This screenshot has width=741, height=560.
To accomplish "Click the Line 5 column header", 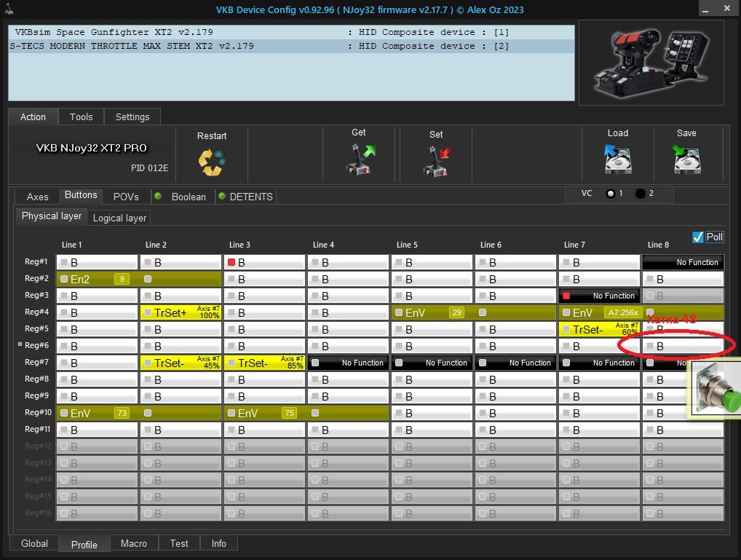I will 407,245.
